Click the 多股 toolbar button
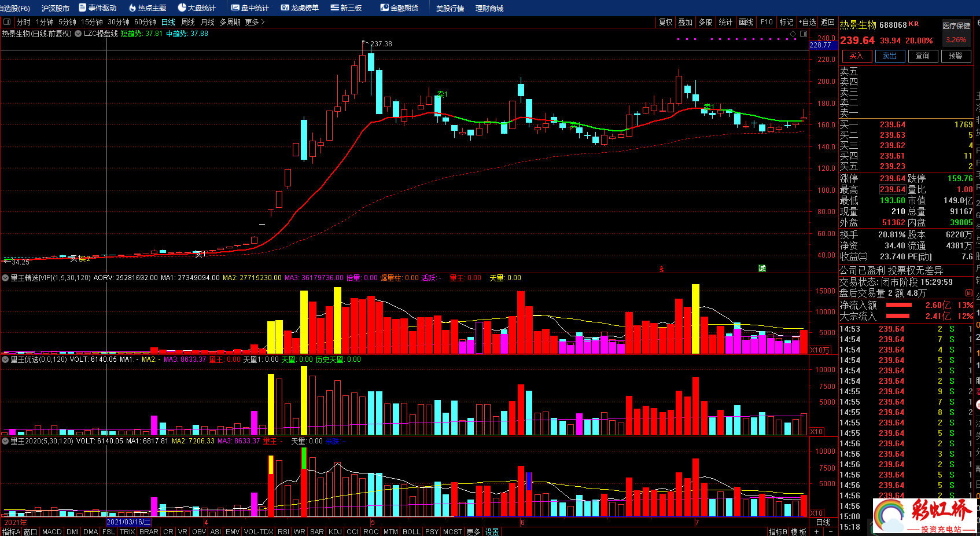Viewport: 980px width, 536px height. (x=705, y=22)
